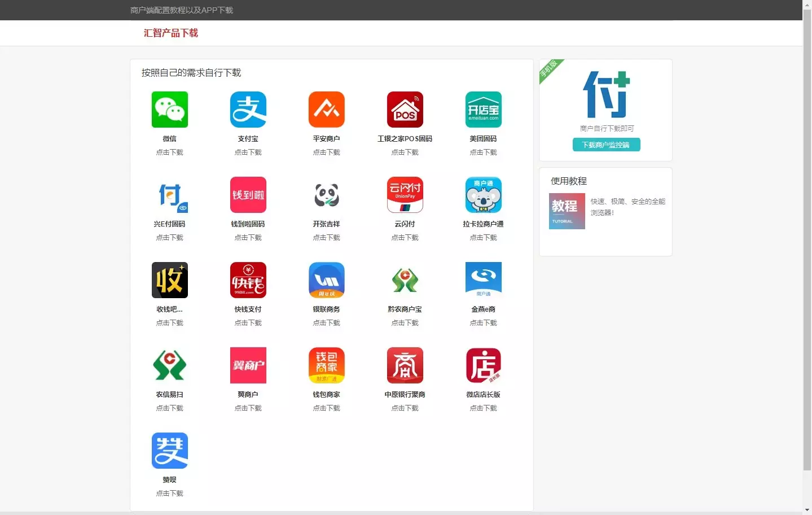Select the Alipay (支付宝) icon
The image size is (812, 515).
248,110
